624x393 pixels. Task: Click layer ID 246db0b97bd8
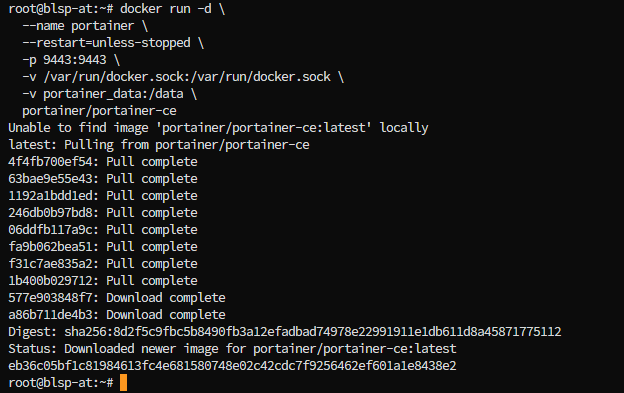[50, 213]
